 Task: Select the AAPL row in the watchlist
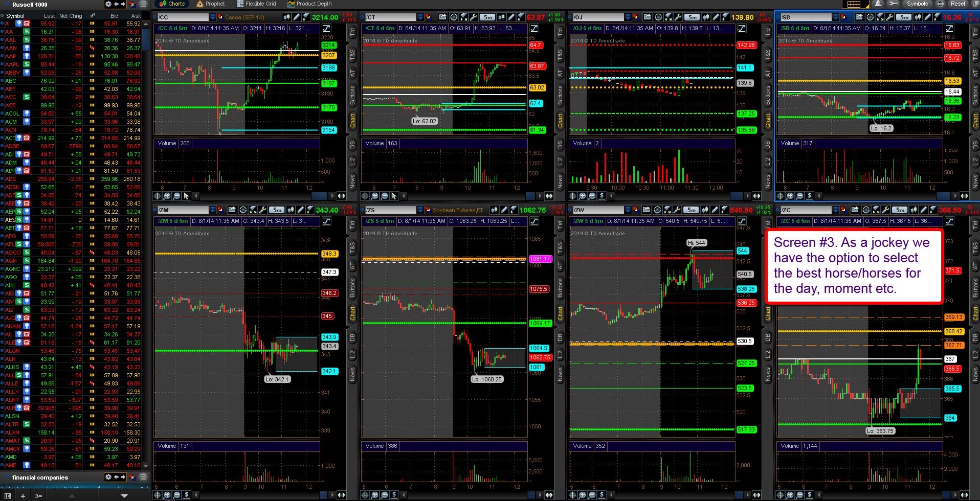(72, 64)
